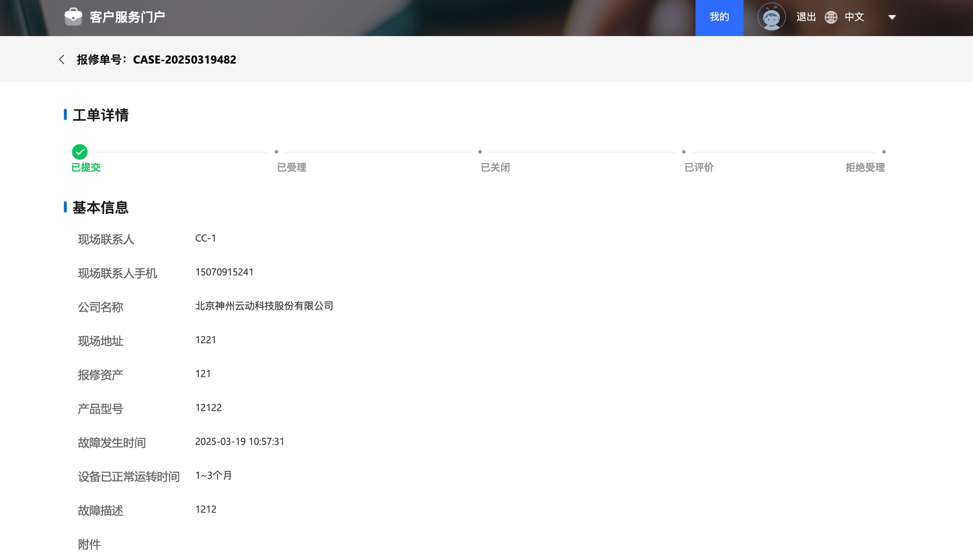Image resolution: width=973 pixels, height=560 pixels.
Task: Click the 拒绝受理 step dot
Action: (x=884, y=152)
